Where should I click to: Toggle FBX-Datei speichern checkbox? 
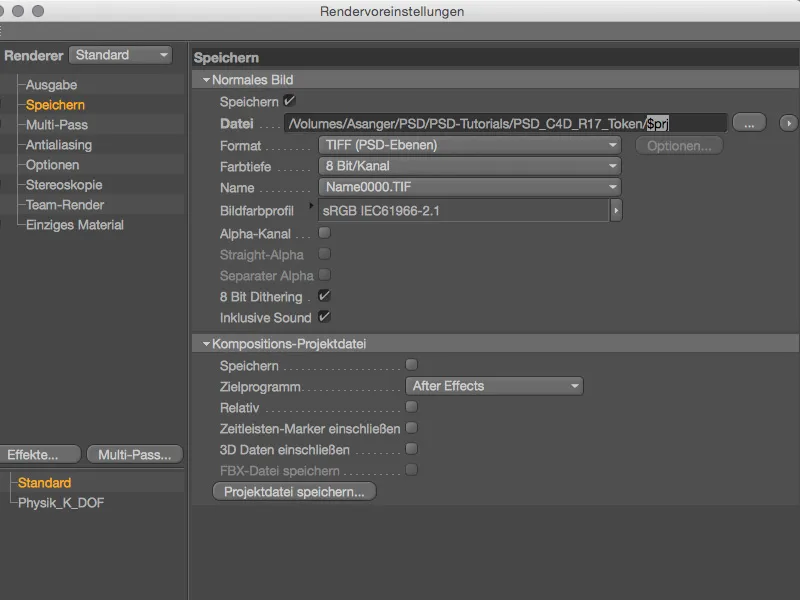coord(412,470)
